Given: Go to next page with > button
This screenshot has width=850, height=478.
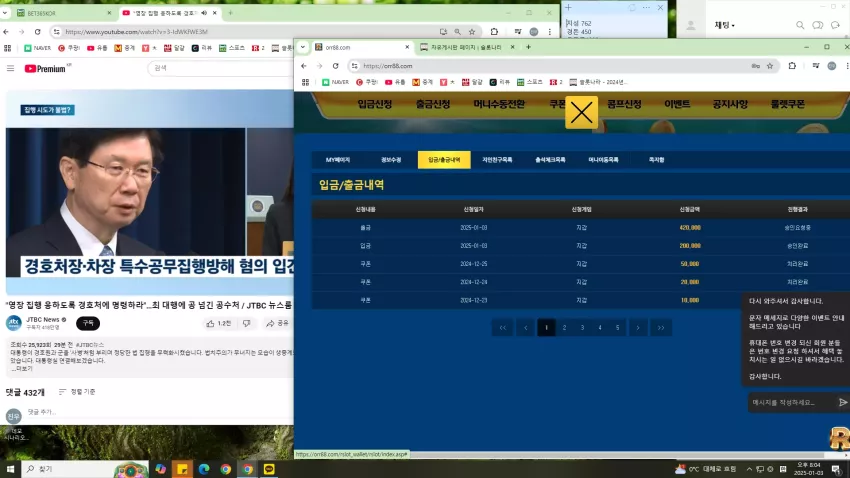Looking at the screenshot, I should 638,327.
